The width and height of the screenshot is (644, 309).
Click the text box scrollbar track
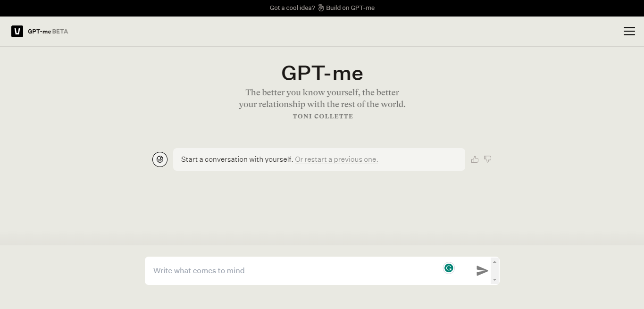click(494, 271)
